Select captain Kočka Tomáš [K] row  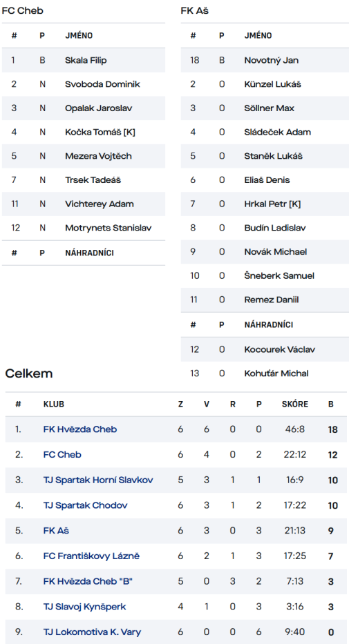(84, 133)
